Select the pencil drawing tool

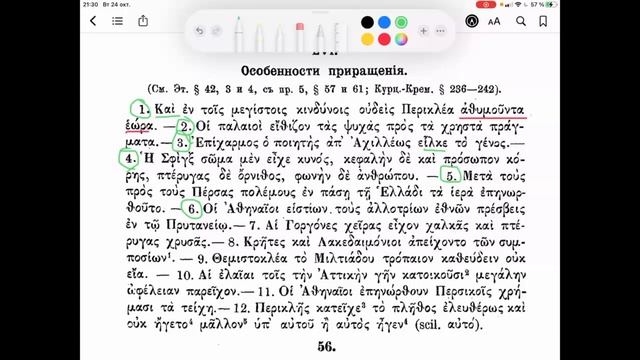[279, 38]
